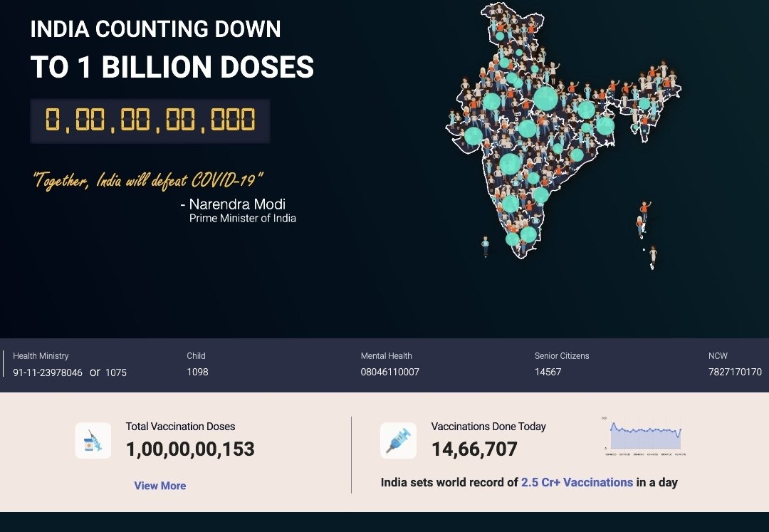Click the INDIA COUNTING DOWN heading
769x532 pixels.
coord(155,29)
